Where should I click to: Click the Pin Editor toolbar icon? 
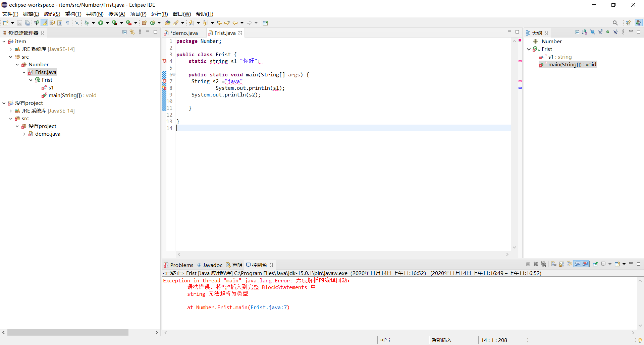coord(266,23)
